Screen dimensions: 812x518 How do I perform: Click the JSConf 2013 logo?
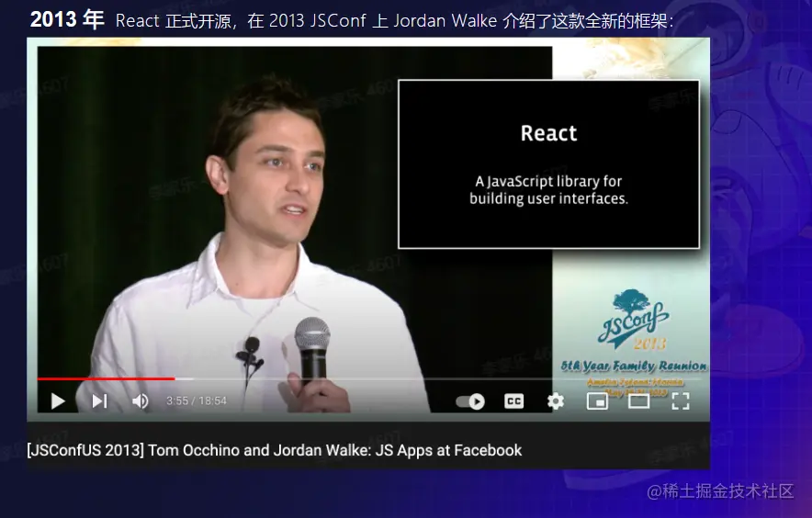point(634,319)
